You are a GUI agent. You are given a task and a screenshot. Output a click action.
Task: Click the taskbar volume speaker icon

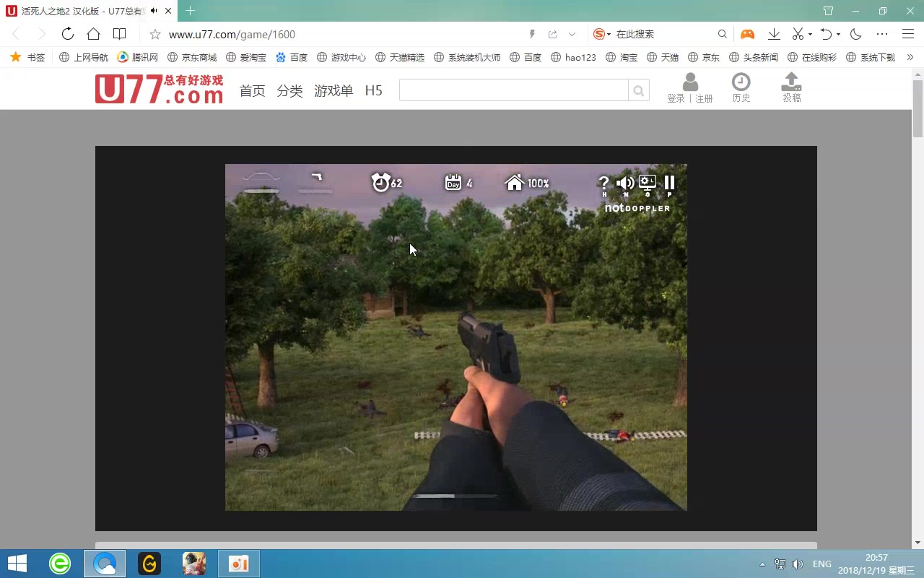pyautogui.click(x=798, y=564)
